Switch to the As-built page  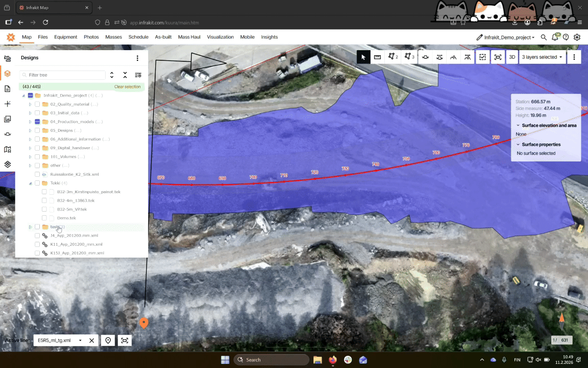[x=163, y=37]
